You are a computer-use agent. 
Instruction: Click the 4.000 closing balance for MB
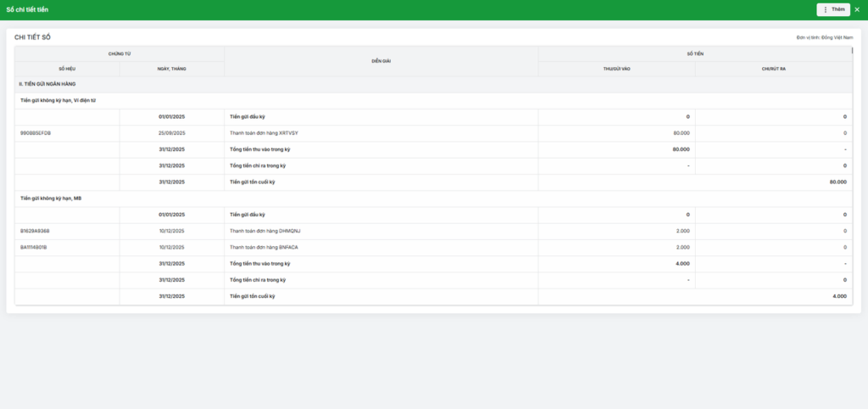click(x=839, y=296)
